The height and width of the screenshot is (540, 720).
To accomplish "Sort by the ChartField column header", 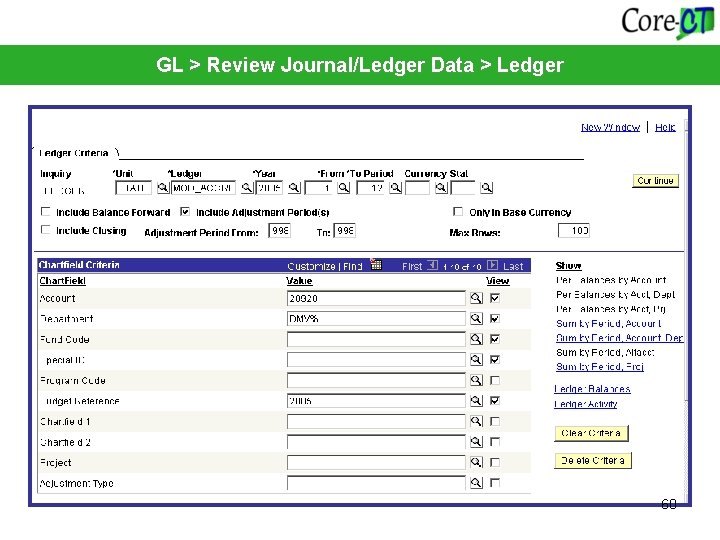I will (62, 281).
